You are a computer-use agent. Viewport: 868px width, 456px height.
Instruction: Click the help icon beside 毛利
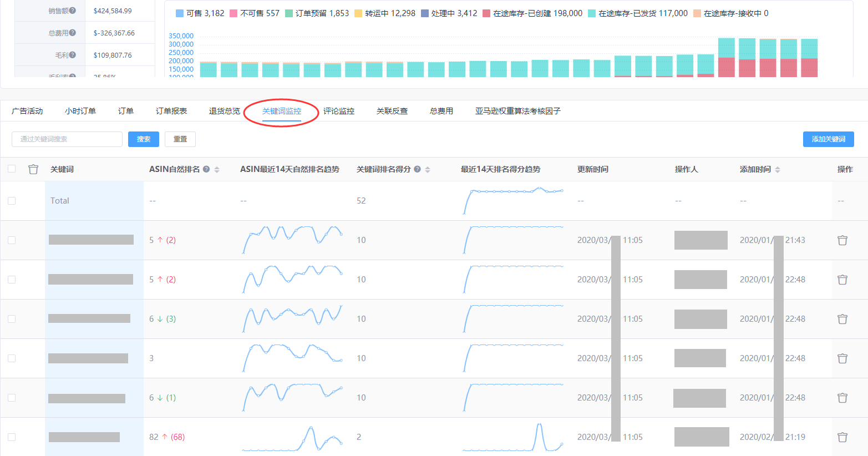tap(73, 55)
